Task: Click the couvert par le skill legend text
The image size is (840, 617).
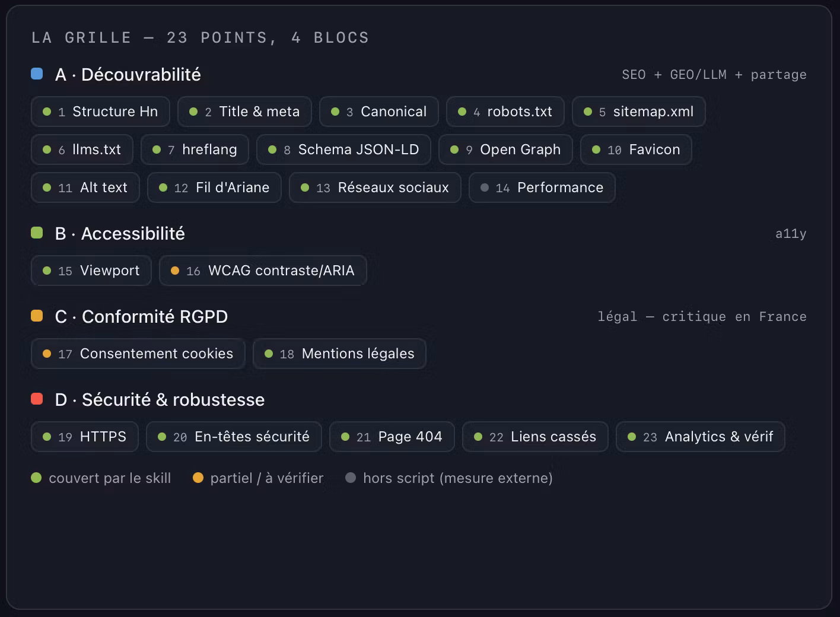Action: click(x=110, y=478)
